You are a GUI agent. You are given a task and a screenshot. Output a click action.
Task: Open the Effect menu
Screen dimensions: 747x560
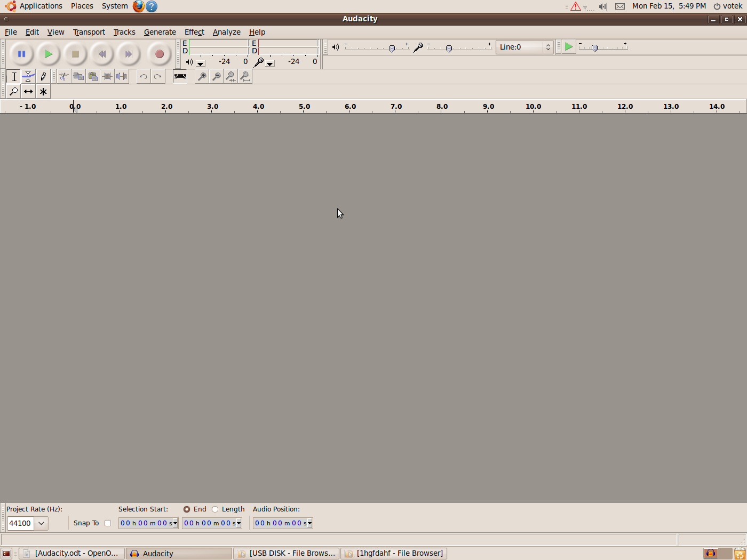click(194, 32)
